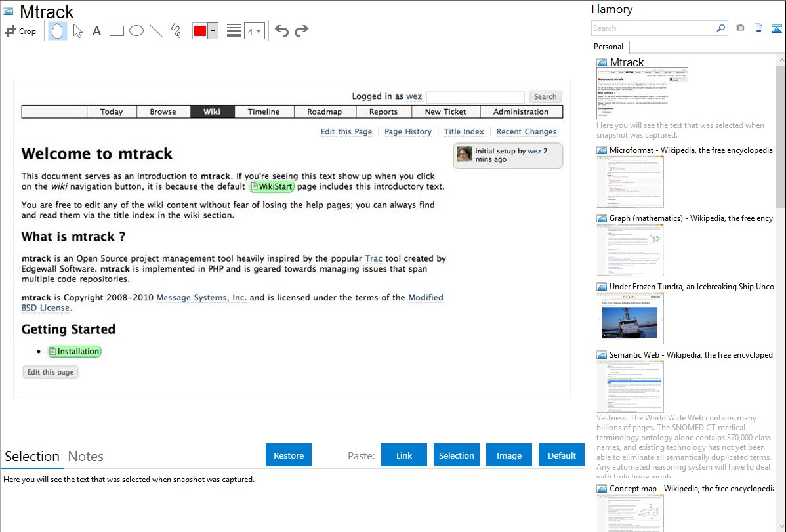
Task: Open the Graph (mathematics) thumbnail
Action: coord(630,250)
